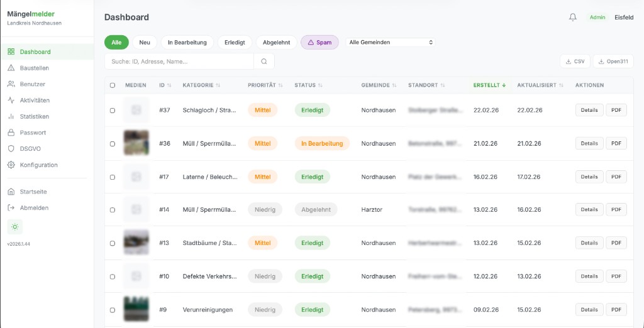Open Konfiguration settings in sidebar
Image resolution: width=644 pixels, height=328 pixels.
(38, 165)
